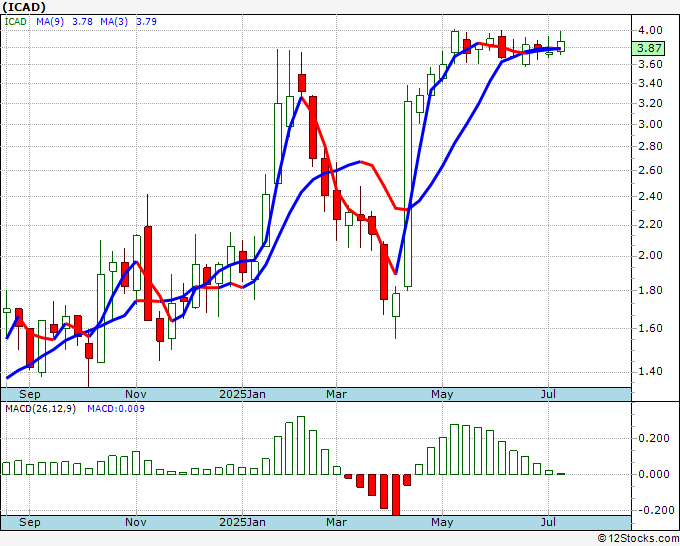Click the 2.80 price axis label

tap(650, 147)
